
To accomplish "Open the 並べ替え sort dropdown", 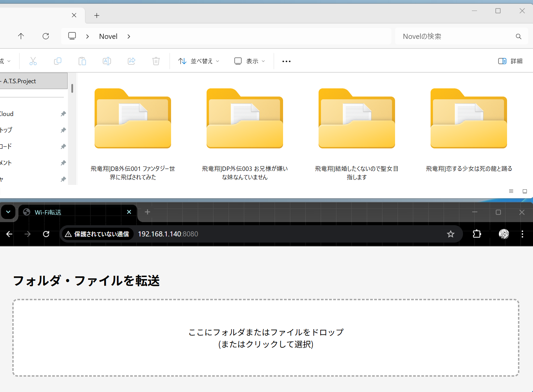I will point(198,61).
